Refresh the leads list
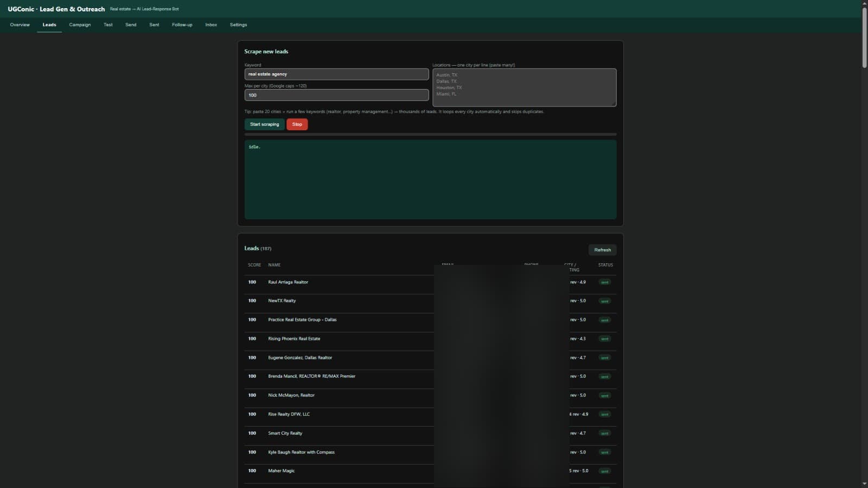This screenshot has height=488, width=868. (x=602, y=250)
